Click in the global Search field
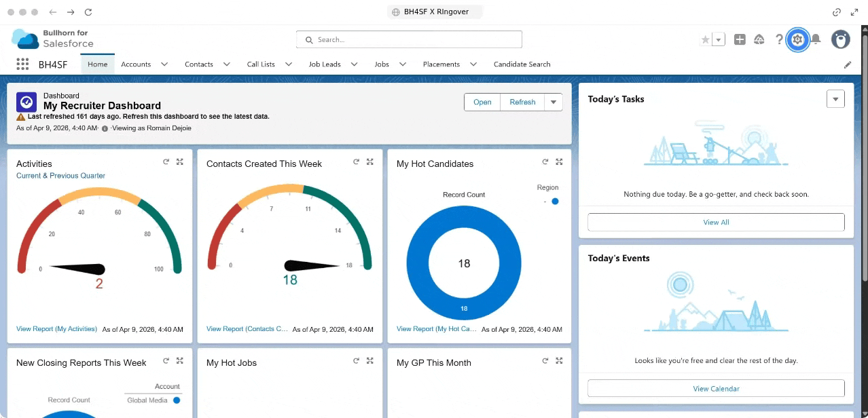The image size is (868, 418). pos(409,40)
